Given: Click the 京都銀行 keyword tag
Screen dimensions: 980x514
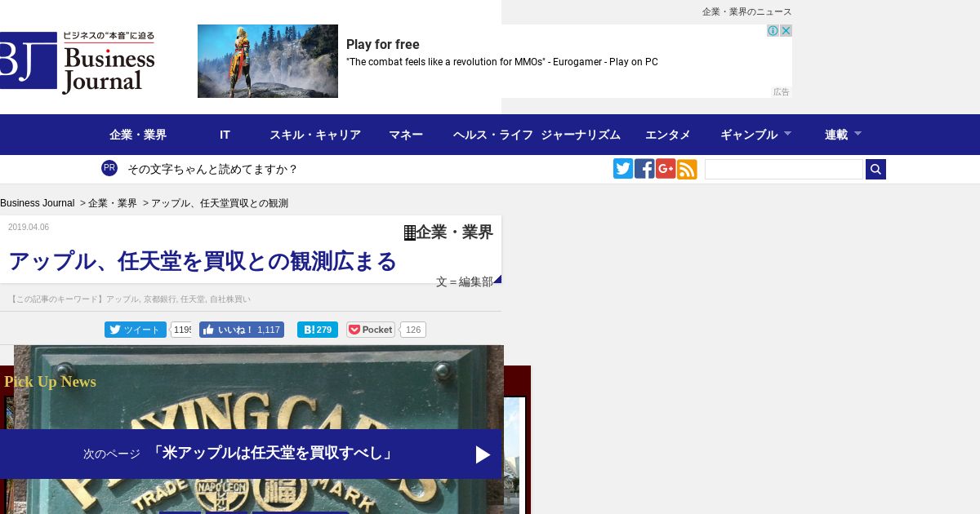Looking at the screenshot, I should 161,299.
